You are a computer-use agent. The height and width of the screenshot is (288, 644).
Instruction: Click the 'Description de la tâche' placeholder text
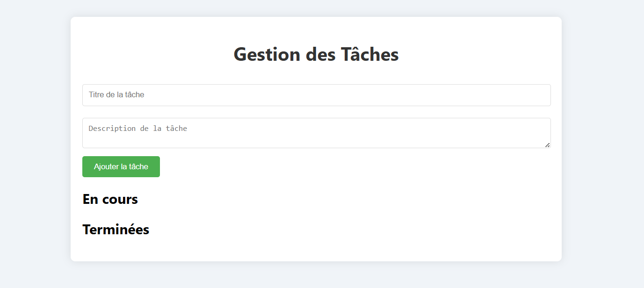138,129
